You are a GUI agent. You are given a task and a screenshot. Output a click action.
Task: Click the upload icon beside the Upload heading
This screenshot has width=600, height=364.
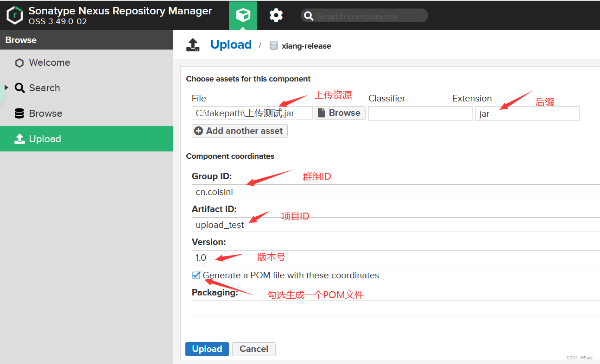(x=193, y=45)
